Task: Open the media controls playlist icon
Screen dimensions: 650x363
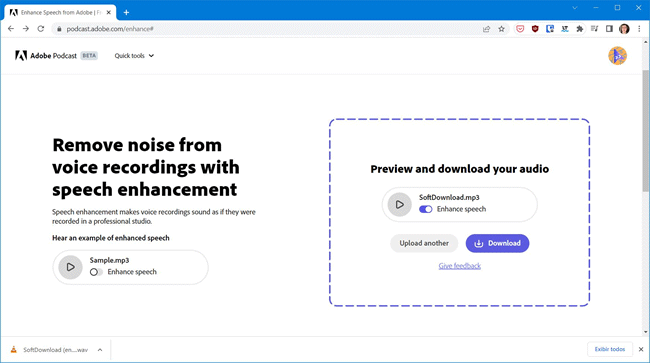Action: tap(594, 29)
